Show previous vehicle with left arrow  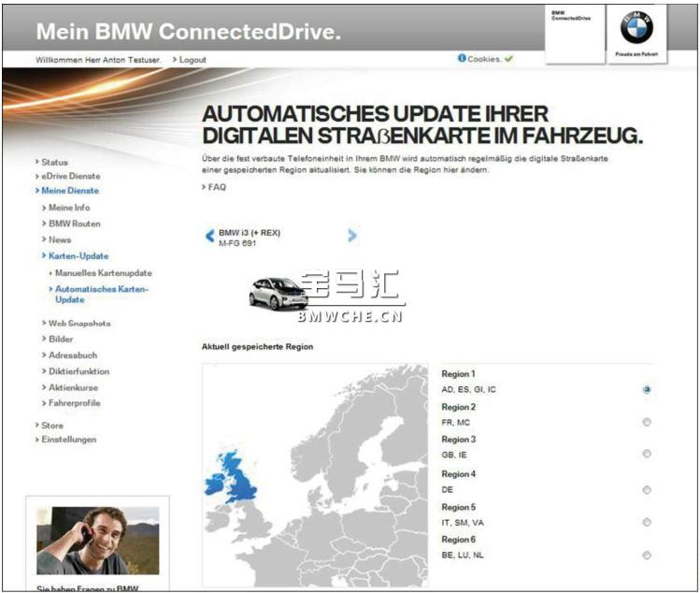coord(209,236)
